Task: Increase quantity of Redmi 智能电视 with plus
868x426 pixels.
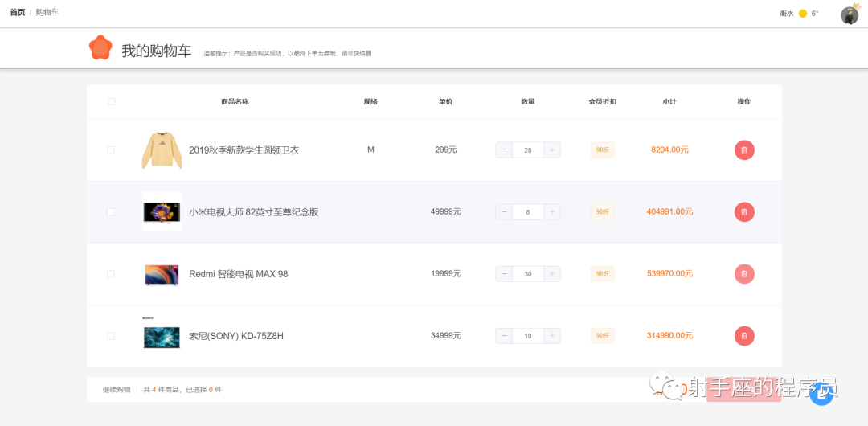Action: 552,273
